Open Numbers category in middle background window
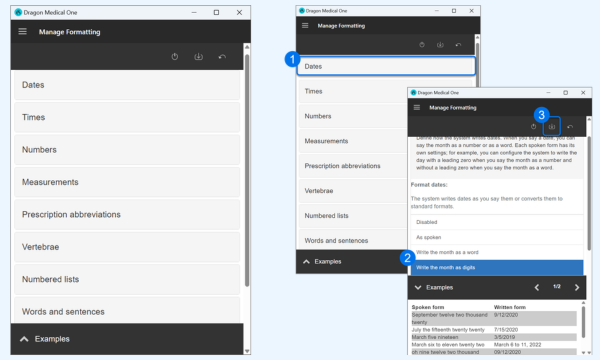Image resolution: width=600 pixels, height=360 pixels. click(x=352, y=116)
